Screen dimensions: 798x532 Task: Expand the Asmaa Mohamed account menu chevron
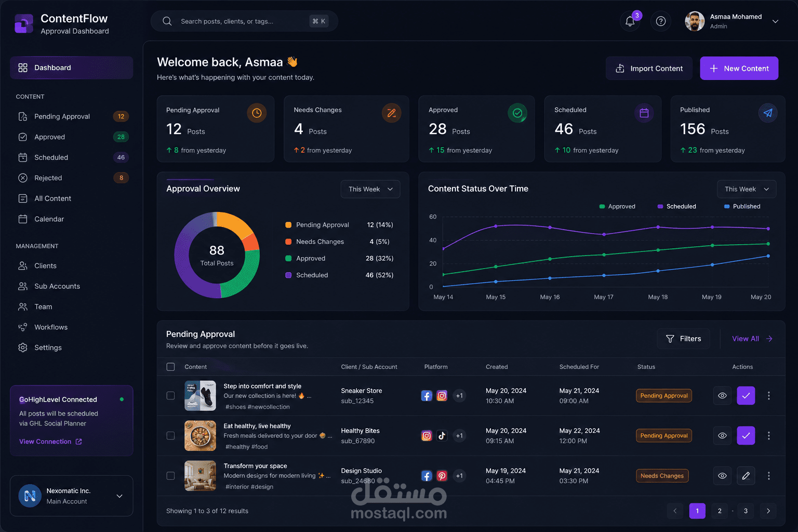click(x=775, y=21)
